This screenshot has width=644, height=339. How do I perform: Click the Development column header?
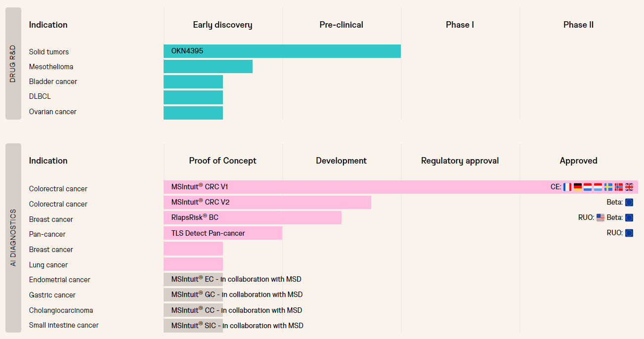click(342, 161)
